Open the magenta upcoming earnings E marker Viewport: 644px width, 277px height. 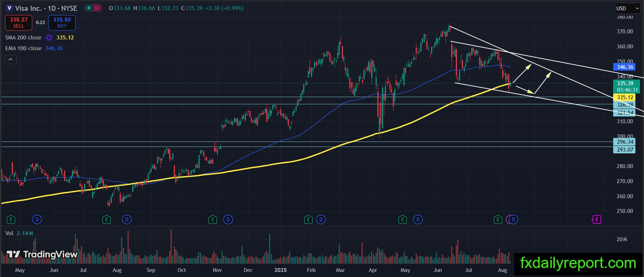tap(596, 219)
